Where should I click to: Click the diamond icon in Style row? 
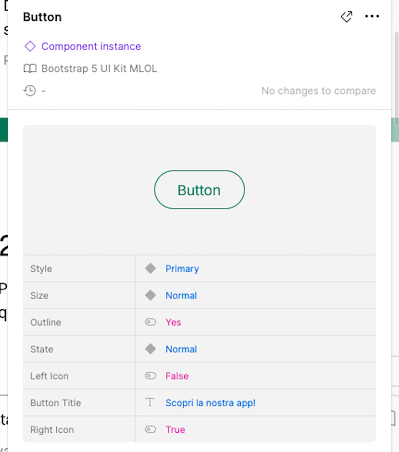[x=150, y=268]
